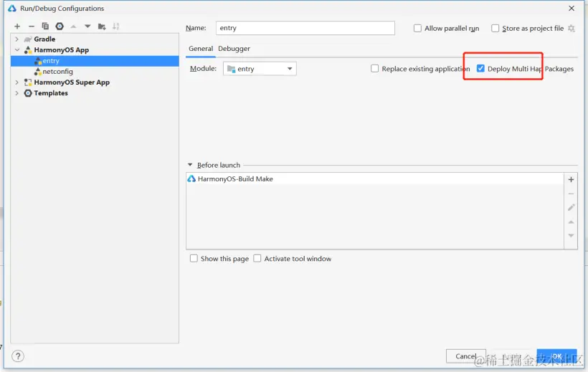The width and height of the screenshot is (588, 372).
Task: Open the Module entry dropdown
Action: pyautogui.click(x=260, y=69)
